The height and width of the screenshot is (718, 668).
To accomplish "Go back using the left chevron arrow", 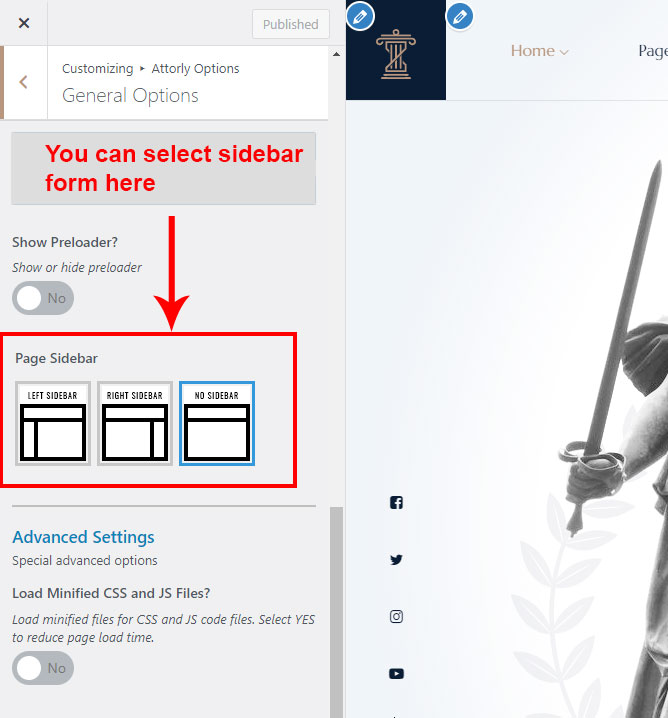I will point(24,82).
